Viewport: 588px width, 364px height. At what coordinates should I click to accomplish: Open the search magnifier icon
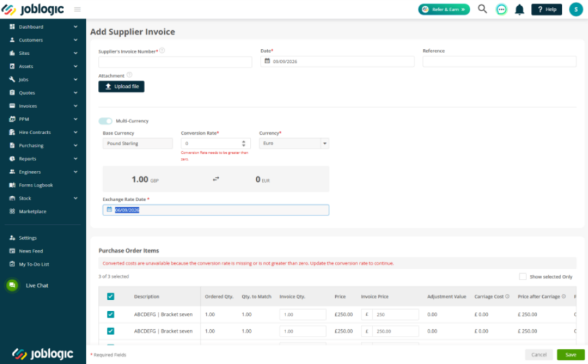click(482, 9)
